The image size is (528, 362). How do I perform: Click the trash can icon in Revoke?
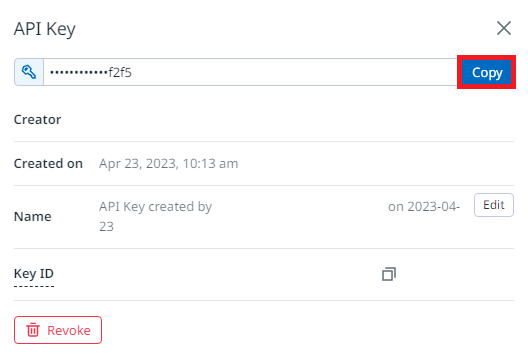[33, 330]
